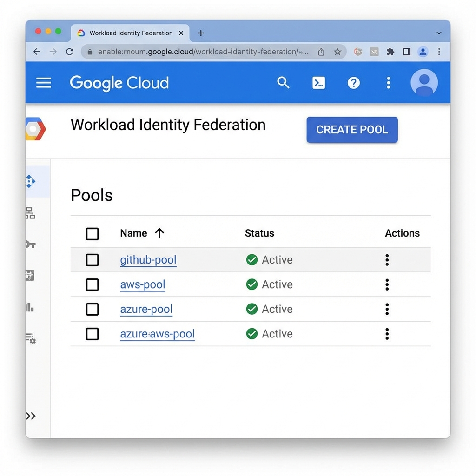Tick the aws-pool row checkbox
This screenshot has height=476, width=476.
tap(93, 284)
